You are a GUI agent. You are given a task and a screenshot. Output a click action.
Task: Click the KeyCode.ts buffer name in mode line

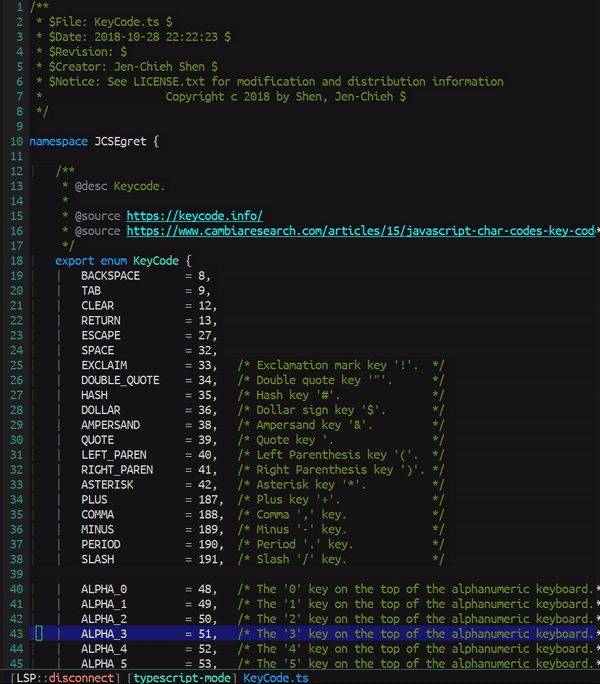276,678
